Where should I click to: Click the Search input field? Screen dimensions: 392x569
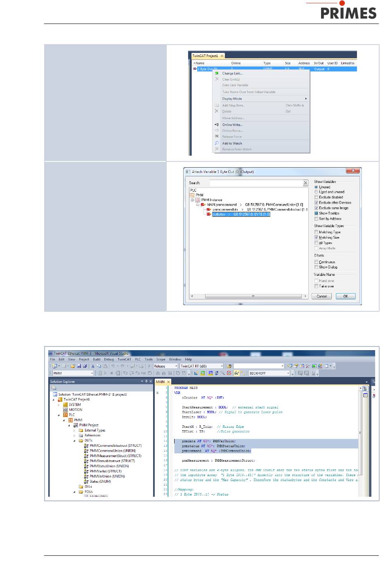point(256,183)
